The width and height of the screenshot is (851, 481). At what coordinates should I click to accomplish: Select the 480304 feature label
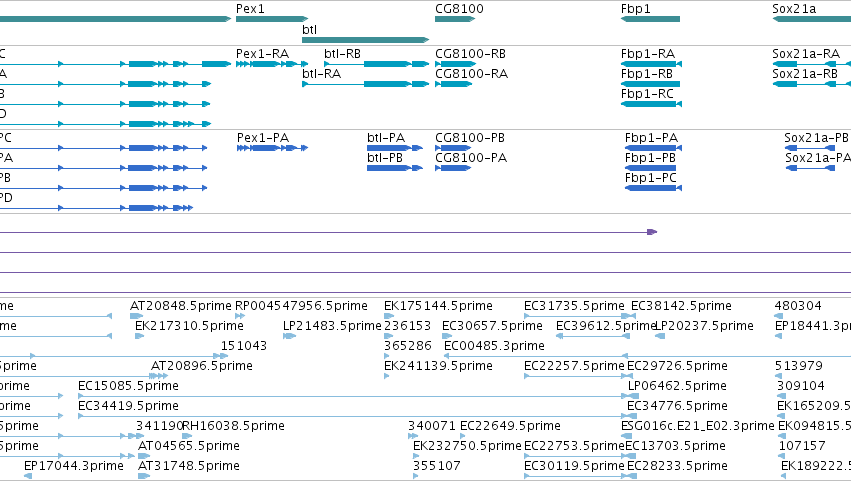(798, 306)
